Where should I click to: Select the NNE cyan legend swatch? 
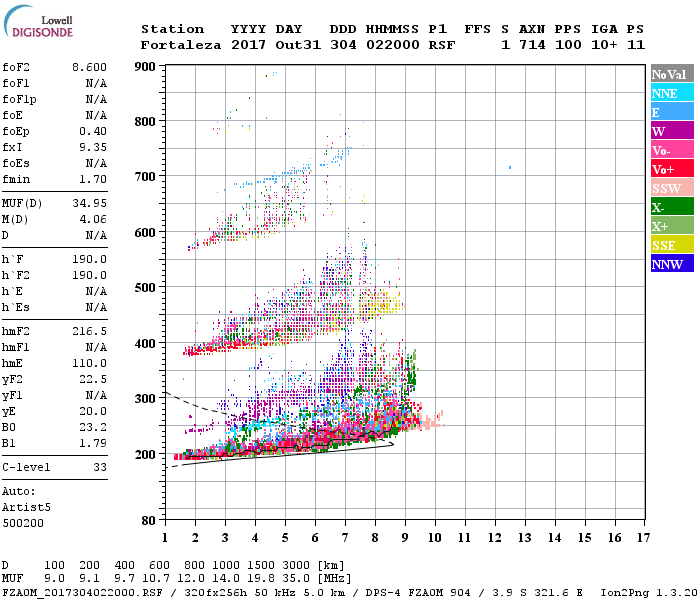pyautogui.click(x=672, y=93)
